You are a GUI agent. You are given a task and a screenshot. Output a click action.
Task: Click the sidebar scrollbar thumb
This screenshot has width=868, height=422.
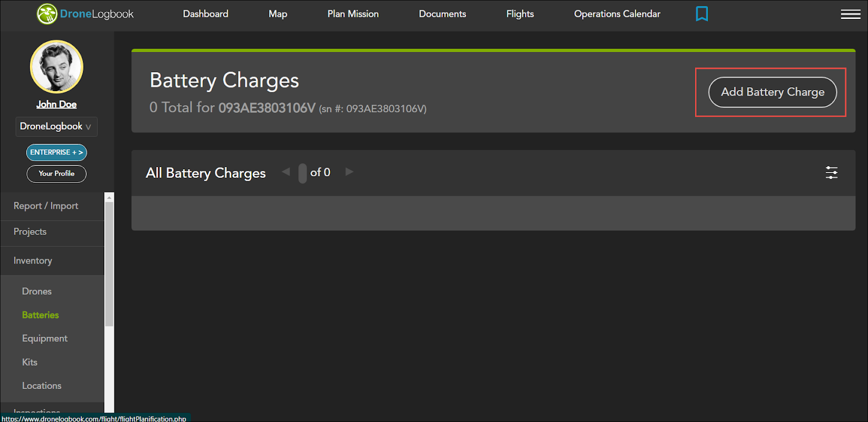pyautogui.click(x=110, y=264)
